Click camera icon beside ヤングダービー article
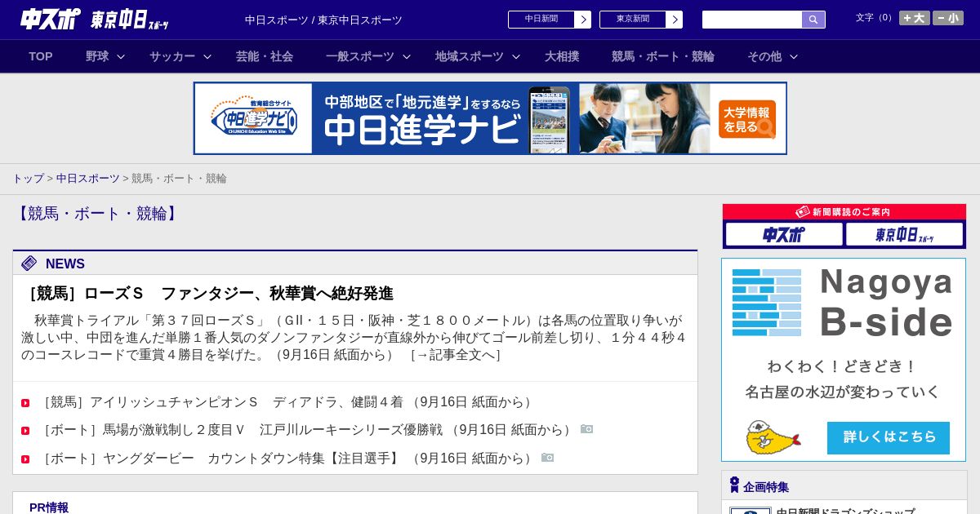 tap(548, 458)
